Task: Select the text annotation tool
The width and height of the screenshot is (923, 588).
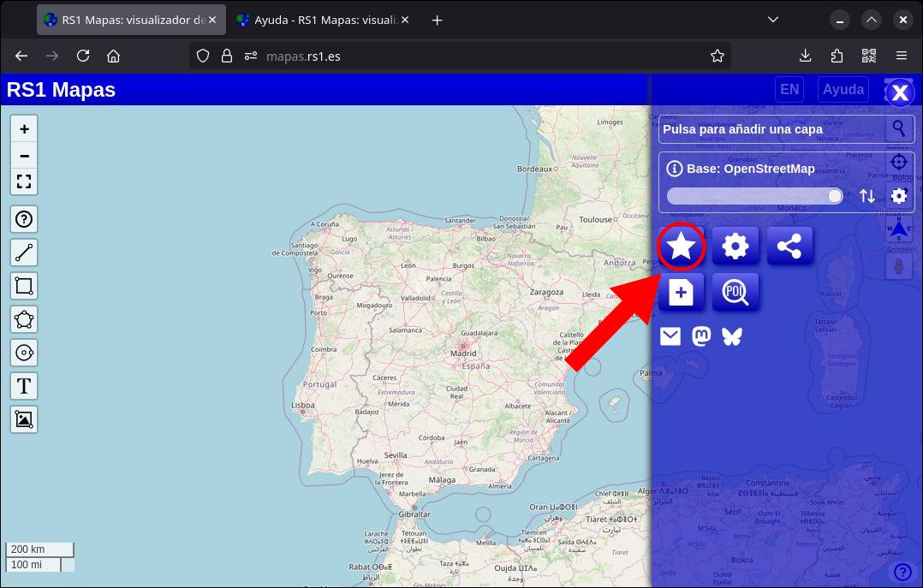Action: (x=24, y=386)
